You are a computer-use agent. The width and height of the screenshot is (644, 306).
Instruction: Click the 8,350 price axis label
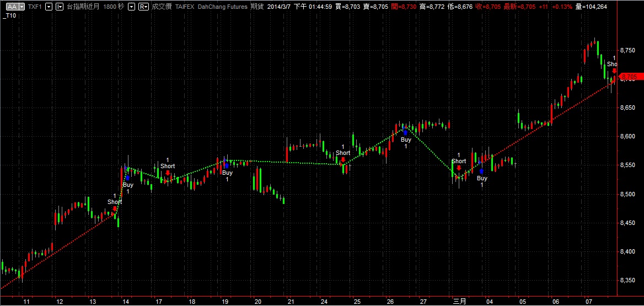pyautogui.click(x=629, y=280)
